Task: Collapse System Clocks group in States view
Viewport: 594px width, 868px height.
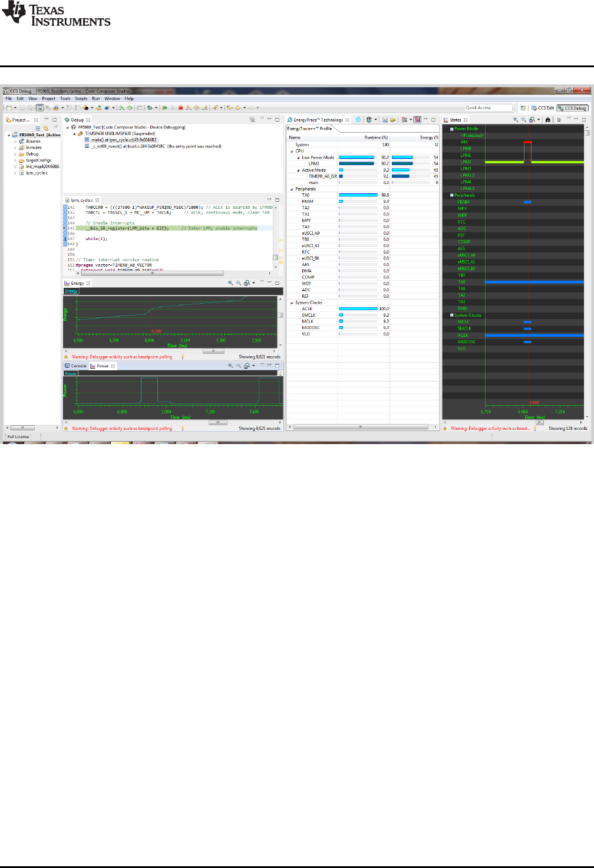Action: (452, 315)
